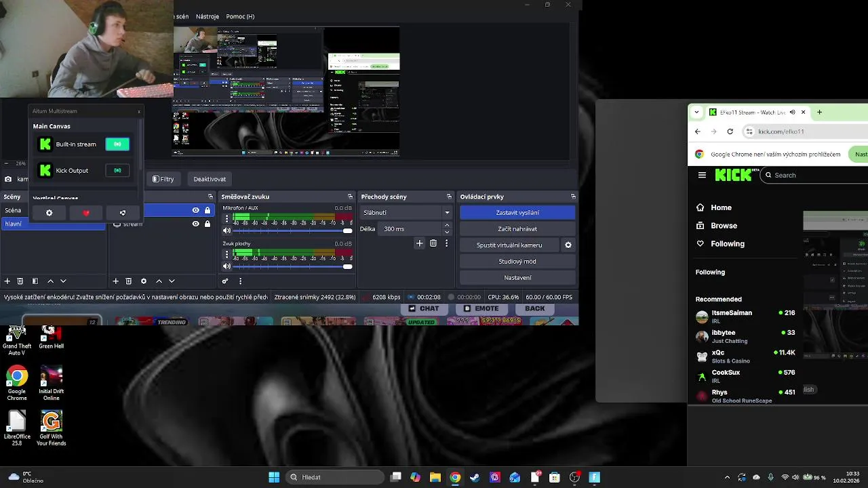Reload the Kick page in Chrome
The height and width of the screenshot is (488, 868).
[730, 131]
